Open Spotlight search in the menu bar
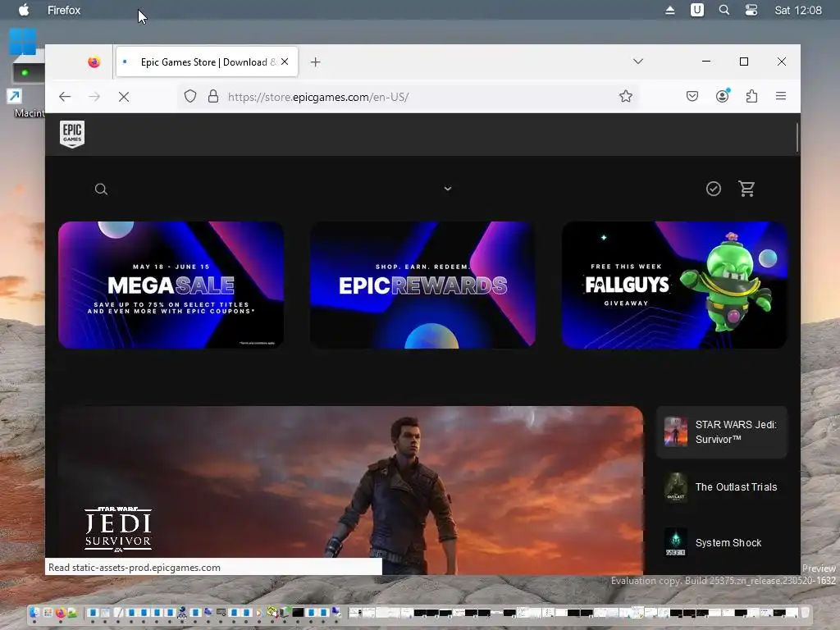The image size is (840, 630). pos(724,10)
